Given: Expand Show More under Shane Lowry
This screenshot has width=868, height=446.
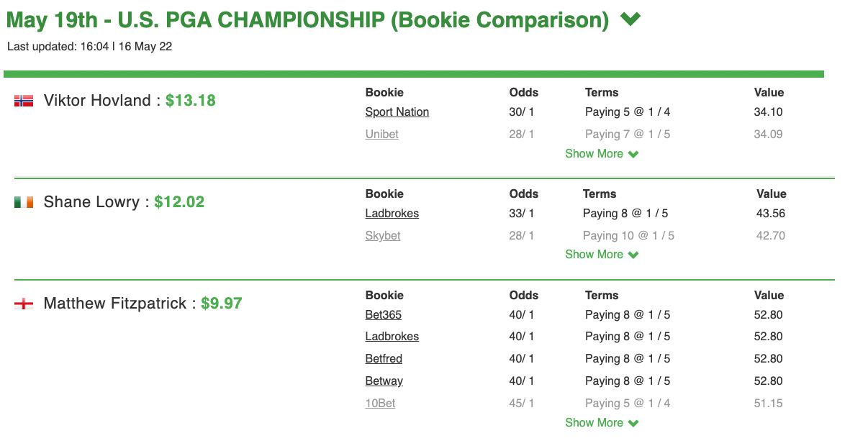Looking at the screenshot, I should (602, 255).
